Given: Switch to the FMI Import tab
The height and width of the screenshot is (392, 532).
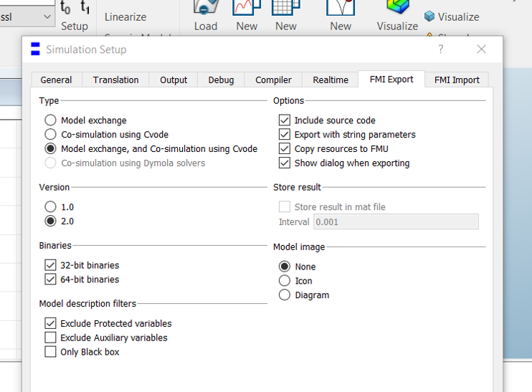Looking at the screenshot, I should tap(457, 80).
